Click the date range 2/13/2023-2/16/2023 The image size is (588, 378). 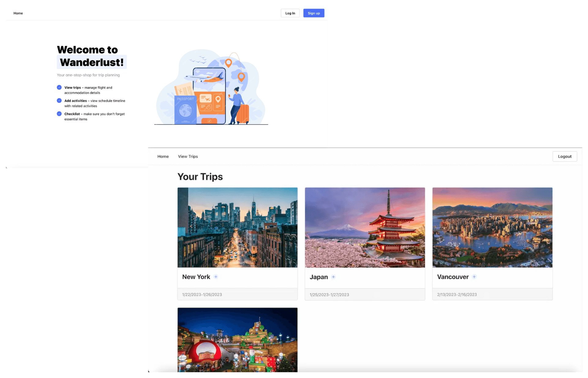pos(457,294)
